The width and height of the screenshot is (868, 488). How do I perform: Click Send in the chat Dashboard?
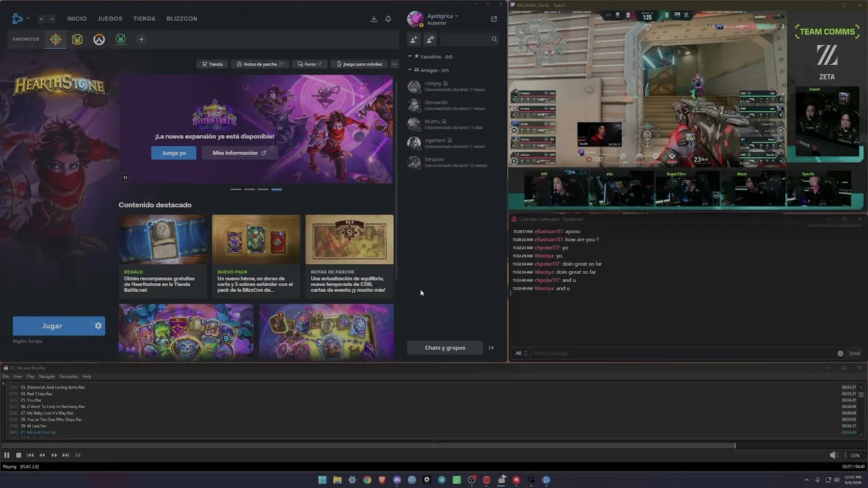[854, 353]
